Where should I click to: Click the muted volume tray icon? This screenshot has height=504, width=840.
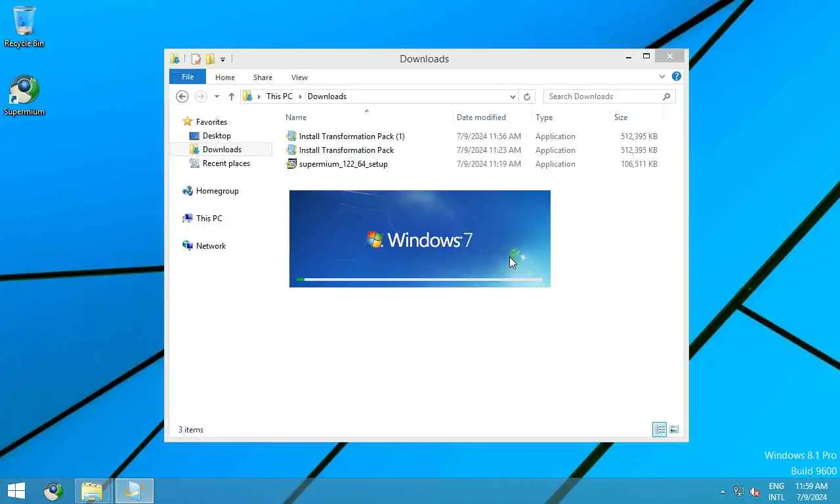(755, 491)
